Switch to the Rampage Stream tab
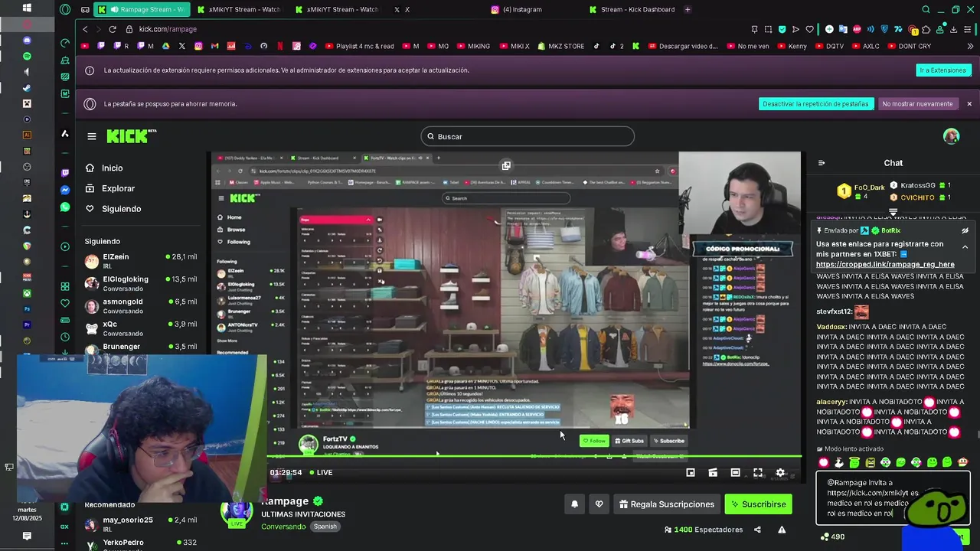The image size is (980, 551). (x=140, y=9)
